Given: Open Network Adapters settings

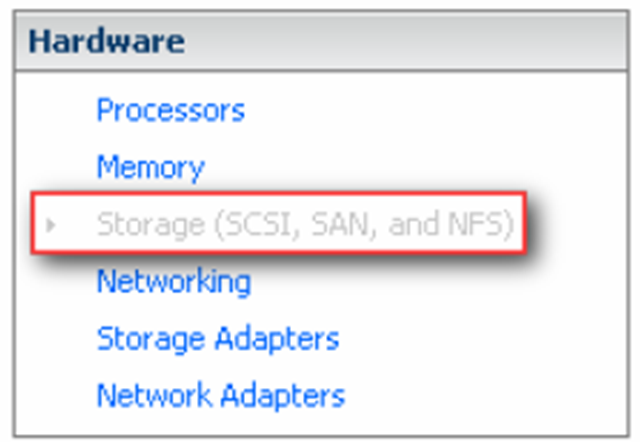Looking at the screenshot, I should click(x=220, y=396).
